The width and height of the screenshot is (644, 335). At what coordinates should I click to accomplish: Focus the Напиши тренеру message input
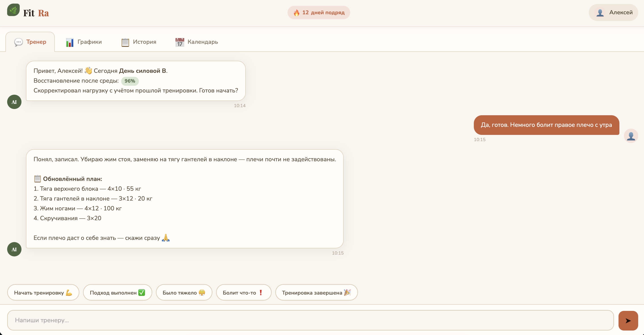coord(311,320)
